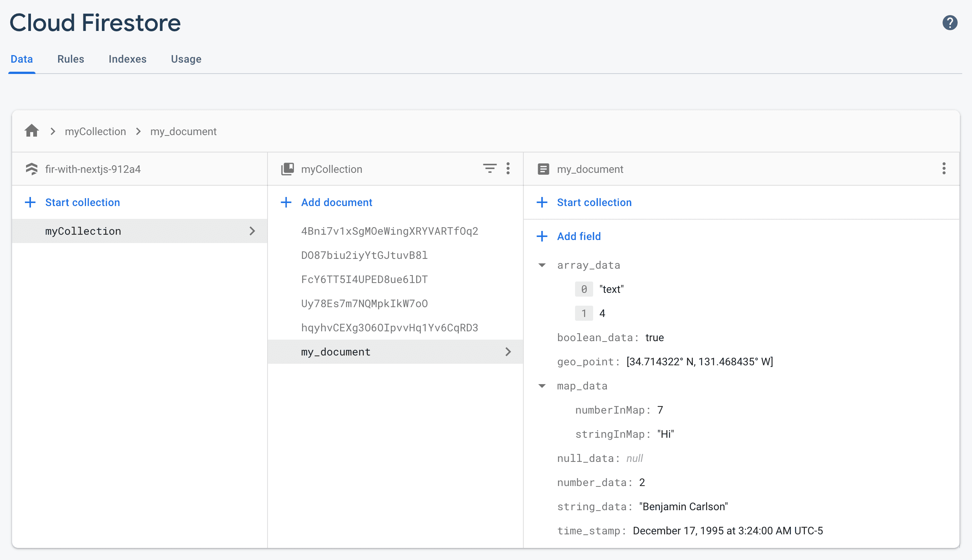This screenshot has width=972, height=560.
Task: Click the null_data null value
Action: [x=634, y=458]
